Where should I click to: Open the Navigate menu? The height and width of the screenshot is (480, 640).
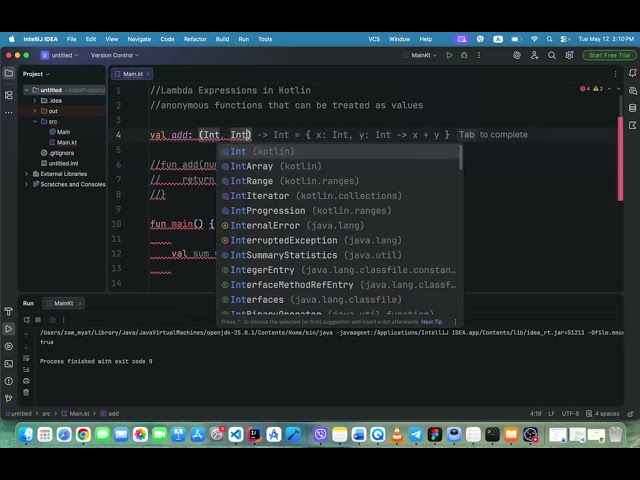(x=139, y=39)
